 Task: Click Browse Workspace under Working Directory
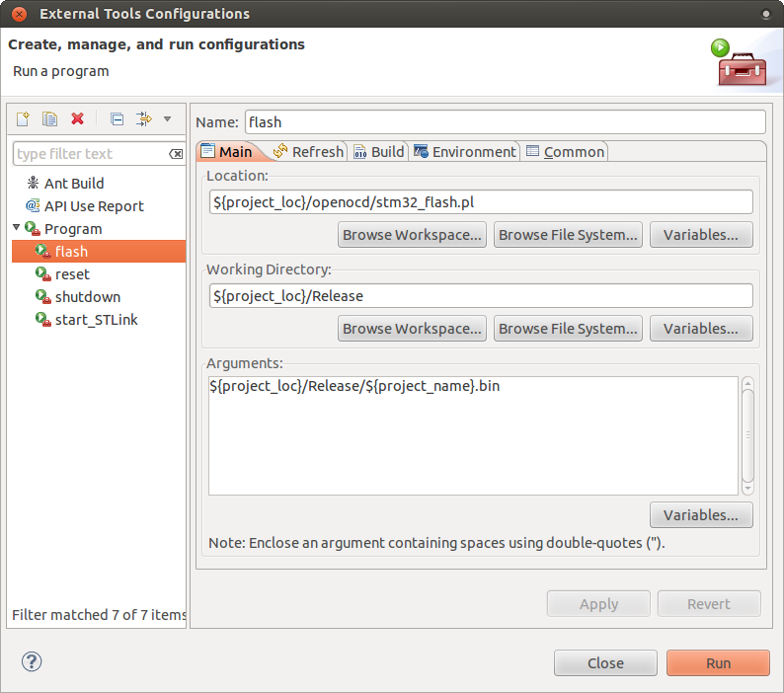point(412,329)
